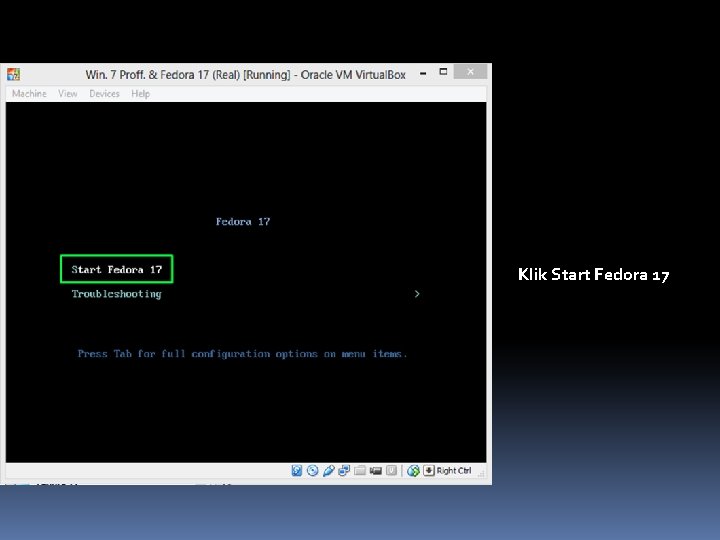Click the USB devices status icon
Screen dimensions: 720x540
(328, 470)
